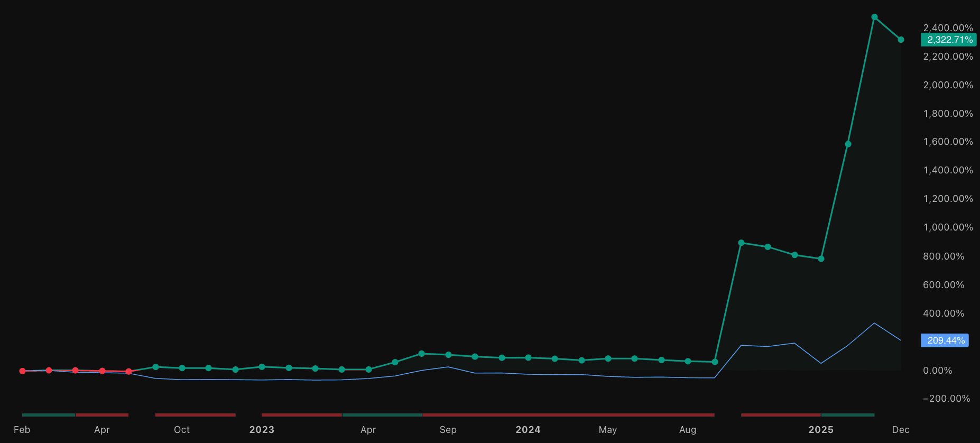Click the 1,000.00% price scale label
This screenshot has height=443, width=980.
948,227
